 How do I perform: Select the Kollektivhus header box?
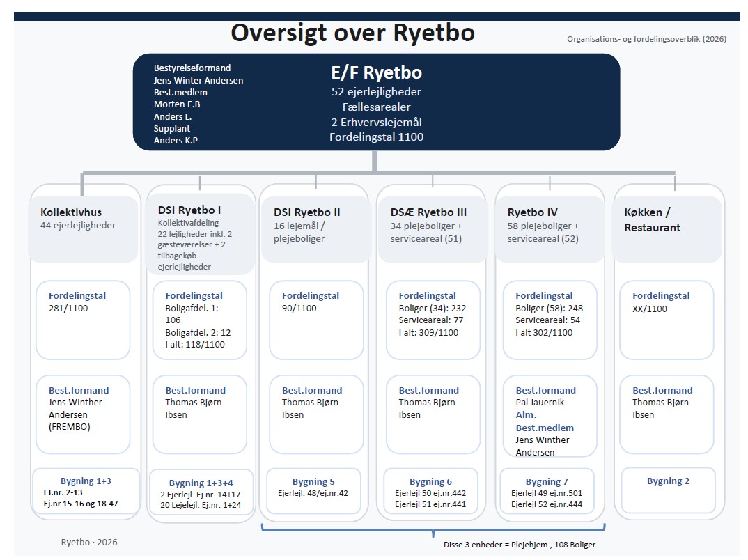pyautogui.click(x=83, y=229)
